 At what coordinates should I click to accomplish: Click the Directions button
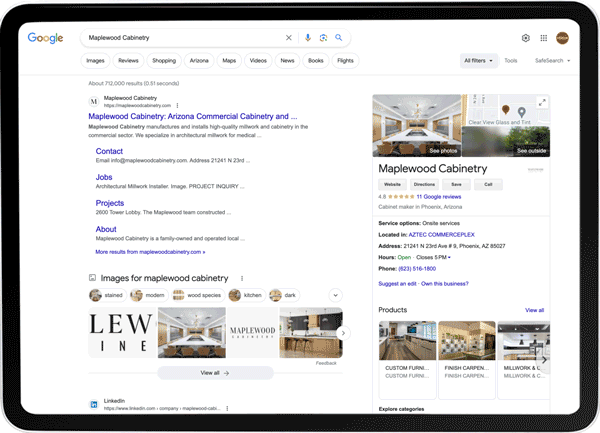pyautogui.click(x=424, y=184)
